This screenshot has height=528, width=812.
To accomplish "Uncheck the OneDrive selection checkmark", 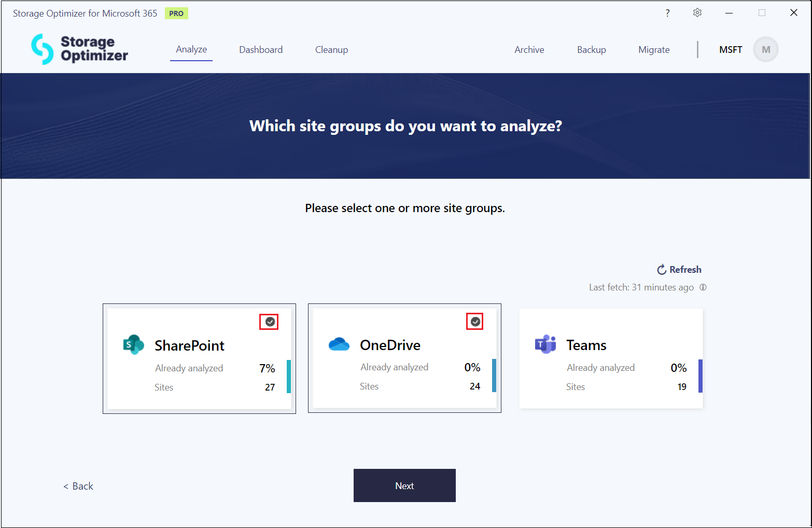I will click(x=475, y=322).
